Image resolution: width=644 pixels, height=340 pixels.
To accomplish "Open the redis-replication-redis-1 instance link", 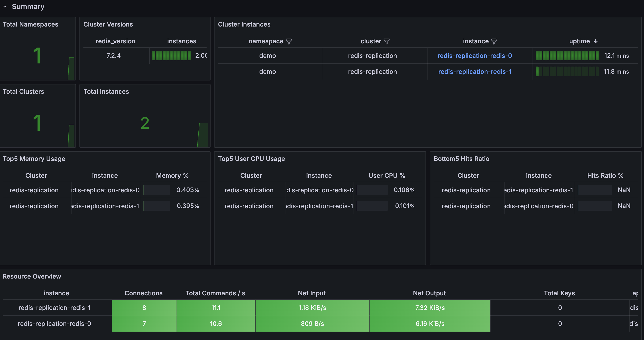I will pos(475,72).
